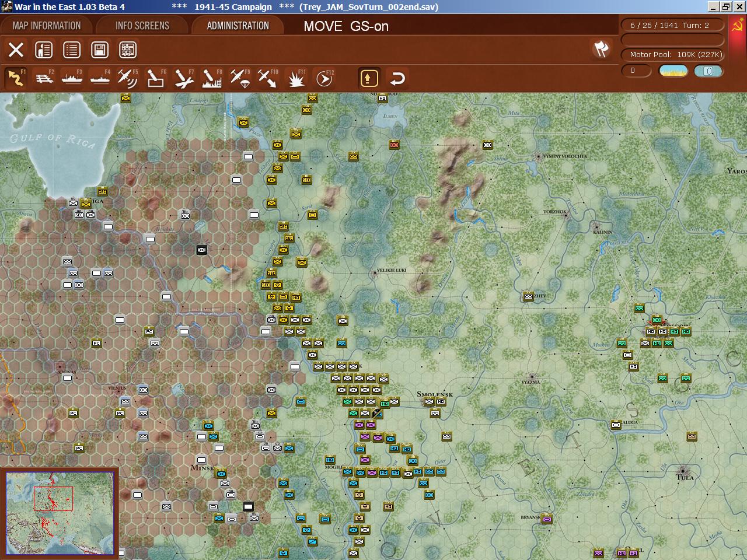Click the blue zero counter indicator
Screen dimensions: 747x560
(708, 71)
